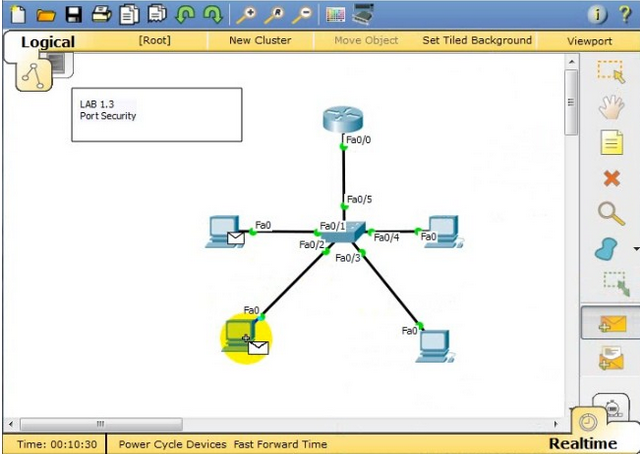The width and height of the screenshot is (640, 454).
Task: Click the scroll right arrow
Action: point(556,424)
